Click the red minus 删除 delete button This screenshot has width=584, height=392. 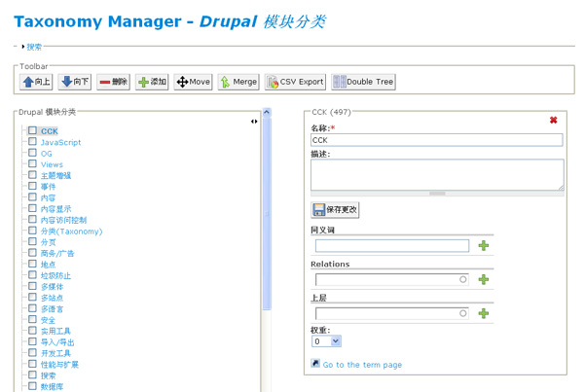click(113, 82)
